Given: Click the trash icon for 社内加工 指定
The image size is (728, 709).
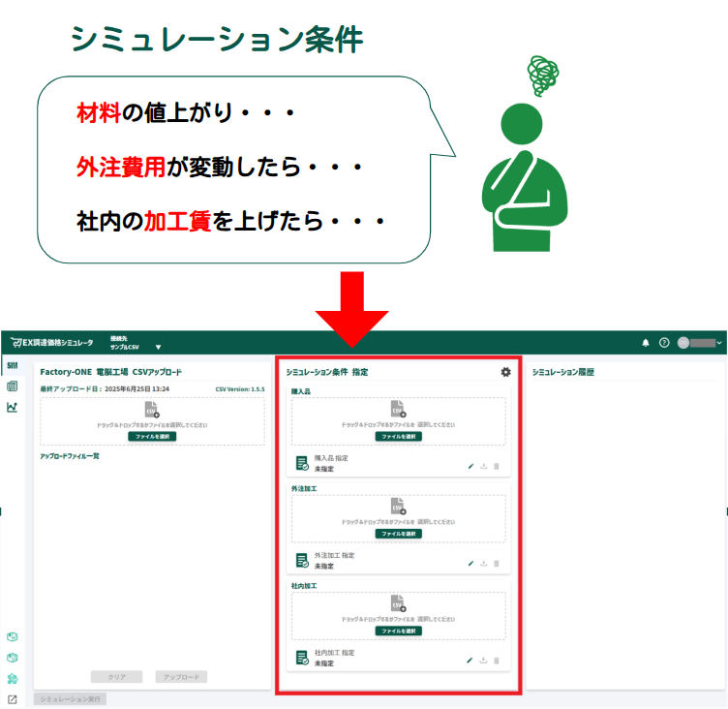Looking at the screenshot, I should click(x=497, y=661).
